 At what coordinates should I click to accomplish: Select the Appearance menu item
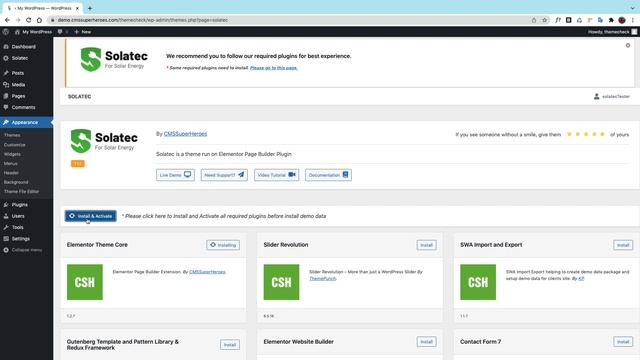[x=27, y=122]
